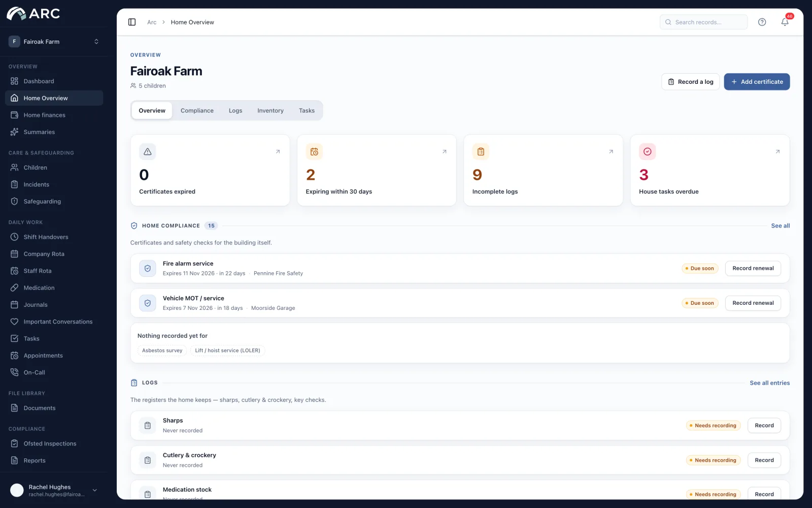Image resolution: width=812 pixels, height=508 pixels.
Task: Open the Certificates expired card arrow
Action: 278,151
